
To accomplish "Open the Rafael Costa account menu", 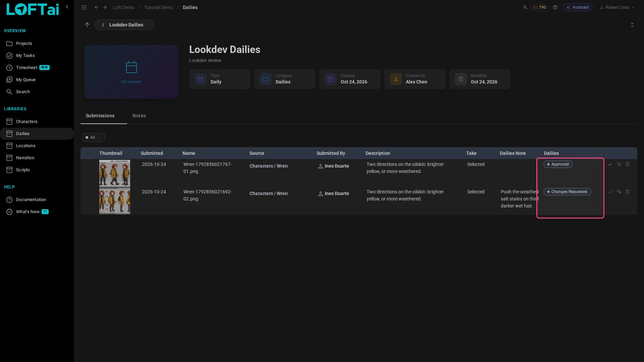I will pyautogui.click(x=617, y=8).
